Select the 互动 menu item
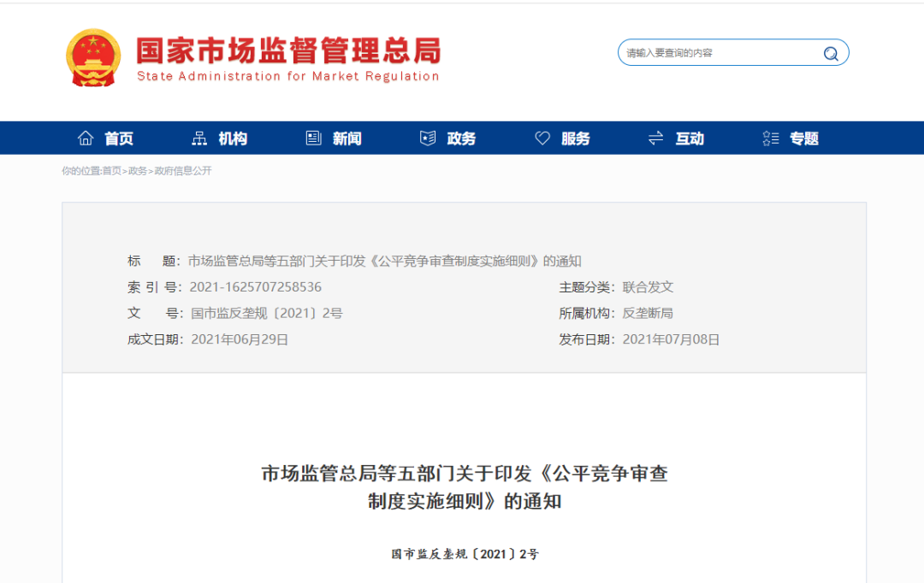Screen dimensions: 924x583 (x=690, y=138)
